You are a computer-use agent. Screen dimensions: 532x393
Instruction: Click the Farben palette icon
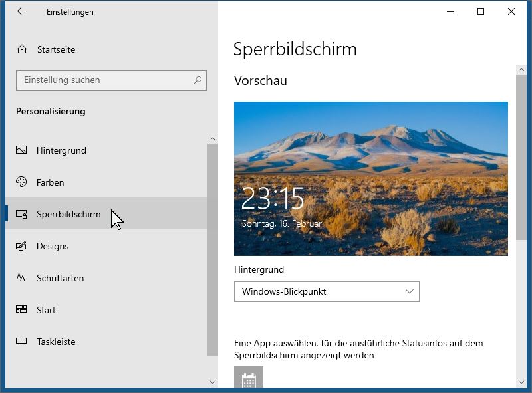pyautogui.click(x=21, y=182)
